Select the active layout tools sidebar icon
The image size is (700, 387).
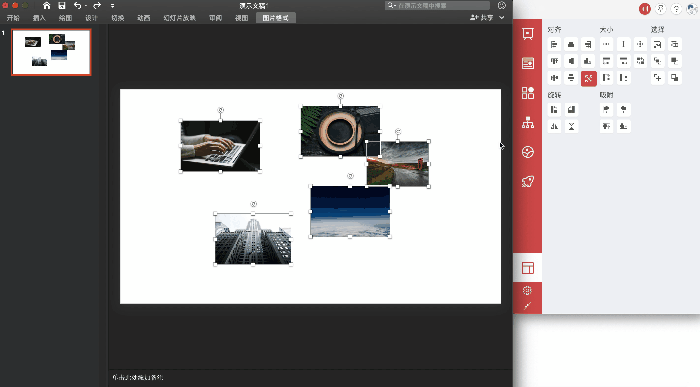click(x=528, y=268)
